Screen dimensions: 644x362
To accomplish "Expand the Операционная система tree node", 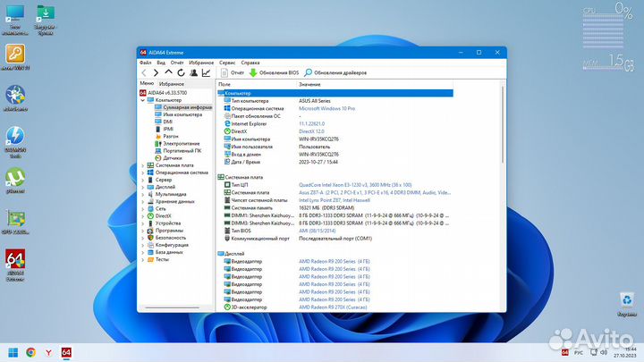I will click(142, 173).
